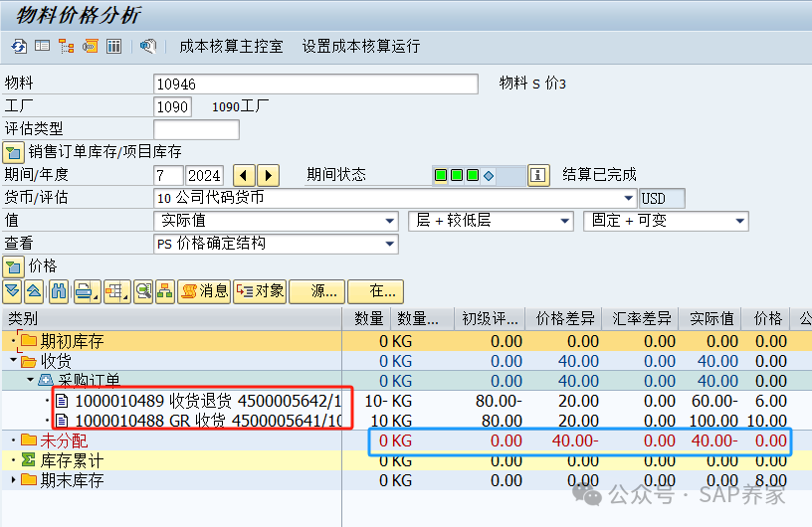Click the magnifier detail view icon
Screen dimensions: 812x527
tap(143, 291)
